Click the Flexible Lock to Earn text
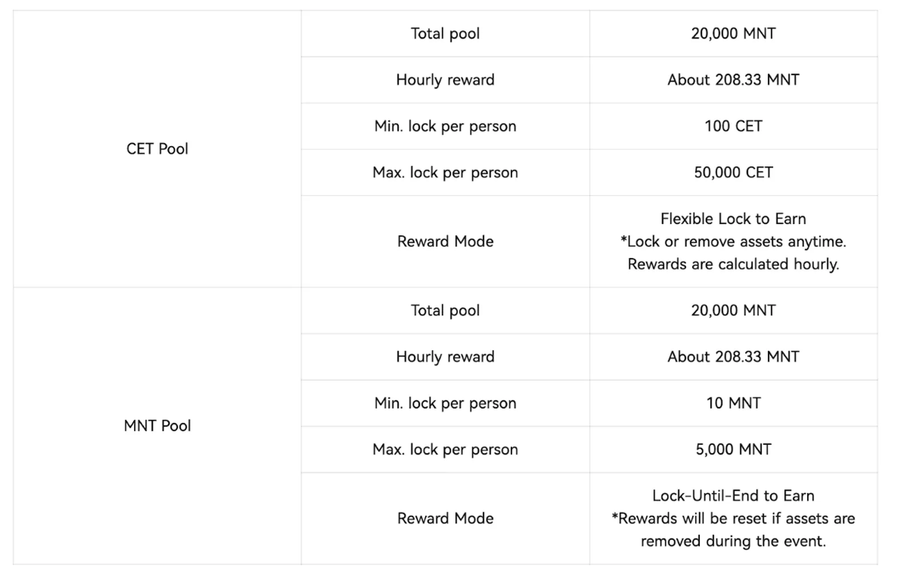The width and height of the screenshot is (912, 588). 734,219
